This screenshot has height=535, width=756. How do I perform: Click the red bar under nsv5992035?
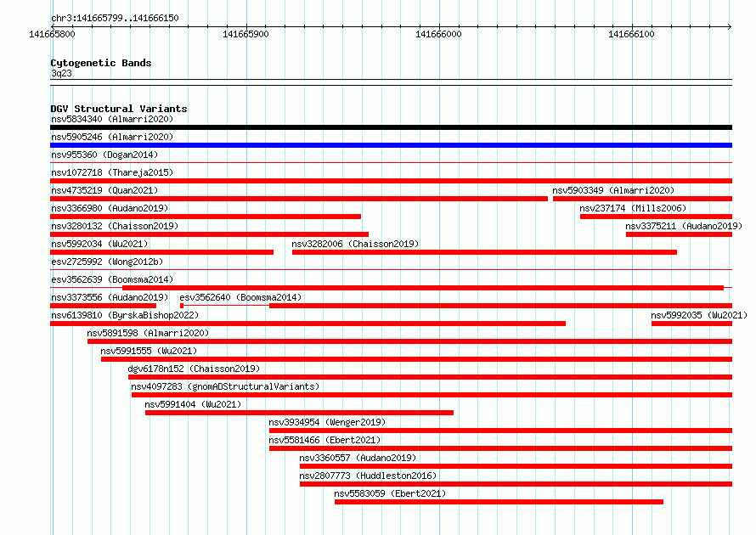(x=692, y=324)
